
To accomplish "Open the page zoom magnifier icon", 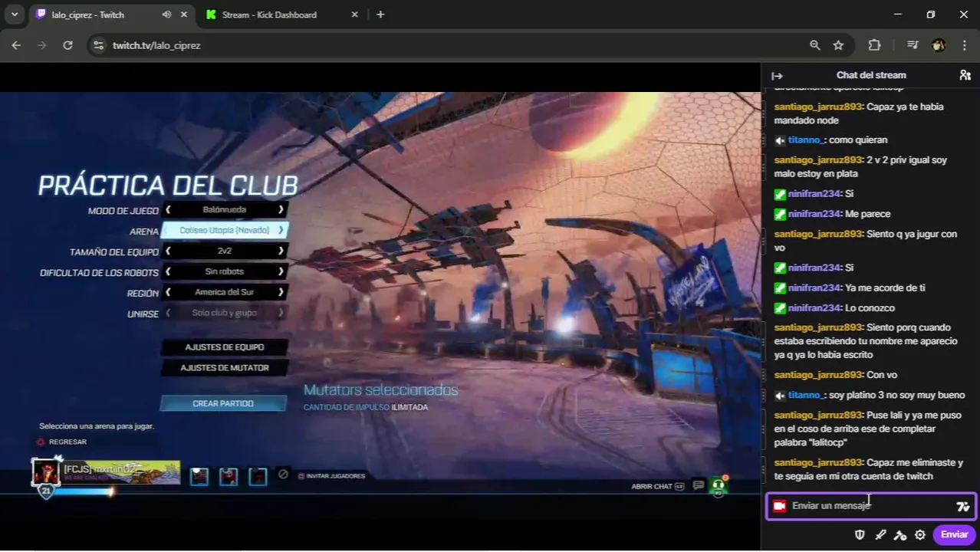I will [815, 45].
